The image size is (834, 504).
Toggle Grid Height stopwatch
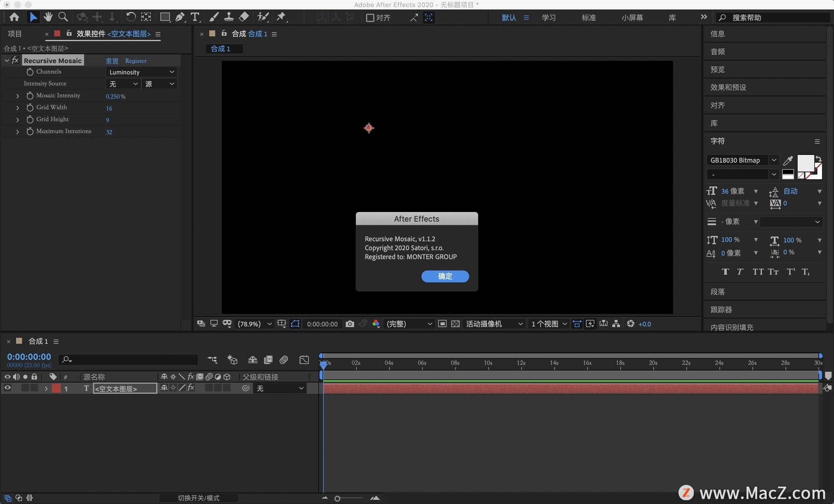(30, 119)
